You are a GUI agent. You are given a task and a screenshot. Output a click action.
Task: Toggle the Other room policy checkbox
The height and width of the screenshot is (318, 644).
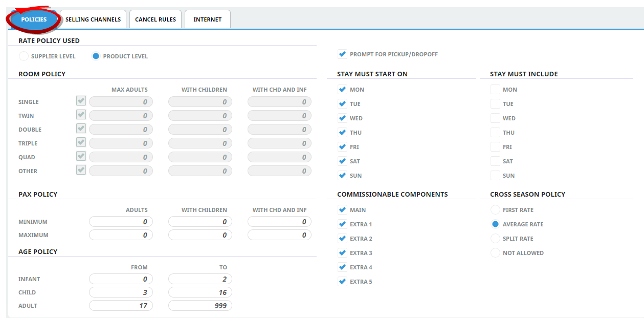pyautogui.click(x=81, y=169)
